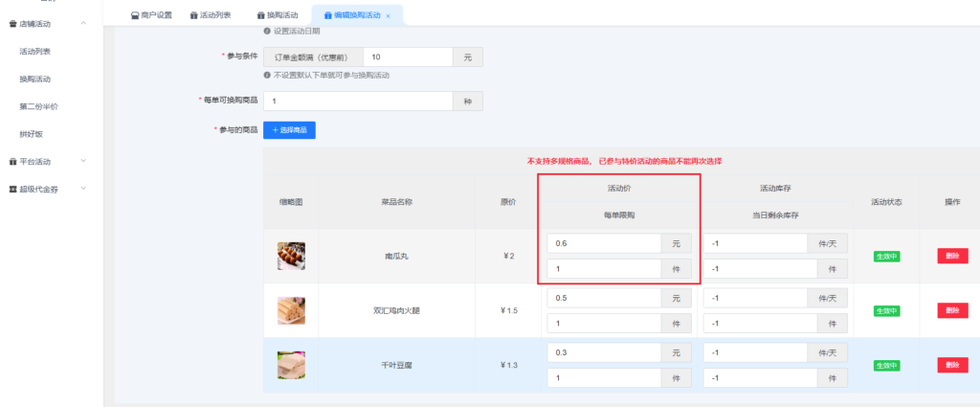Click the 南瓜丸 product thumbnail
Screen dimensions: 980x407
coord(291,256)
